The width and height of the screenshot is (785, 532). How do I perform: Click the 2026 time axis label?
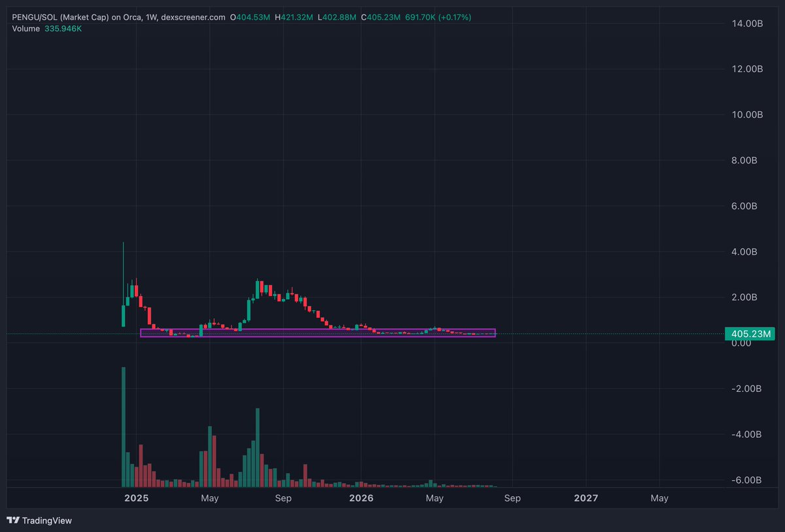[x=361, y=499]
